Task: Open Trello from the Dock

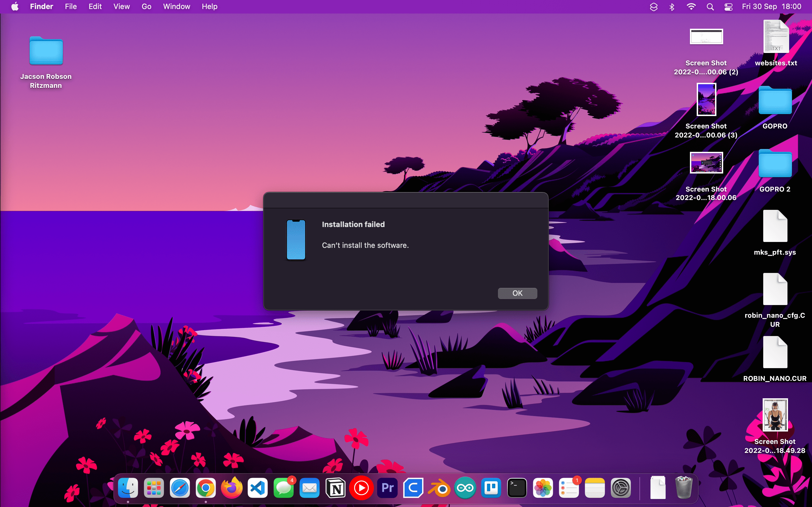Action: [491, 488]
